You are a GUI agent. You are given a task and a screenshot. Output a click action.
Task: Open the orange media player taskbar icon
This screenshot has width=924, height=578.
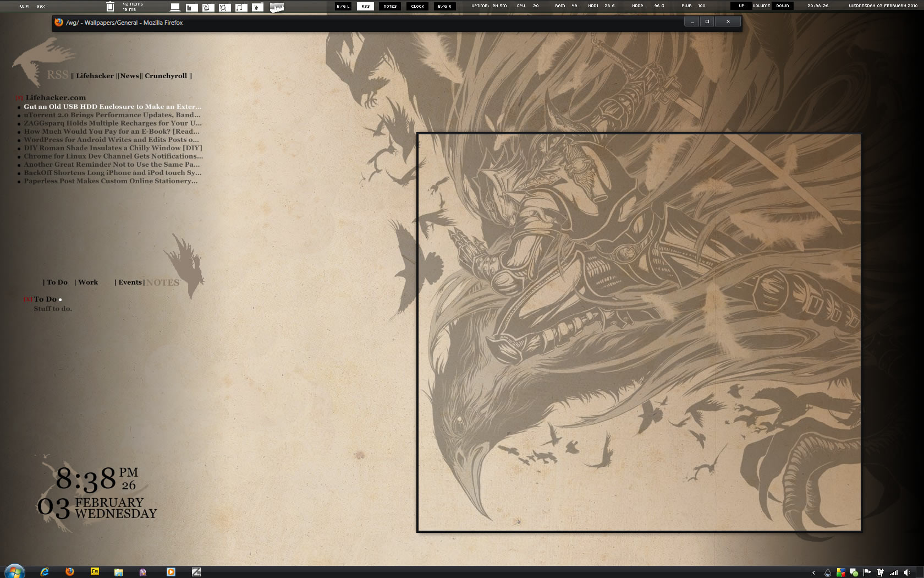[170, 572]
